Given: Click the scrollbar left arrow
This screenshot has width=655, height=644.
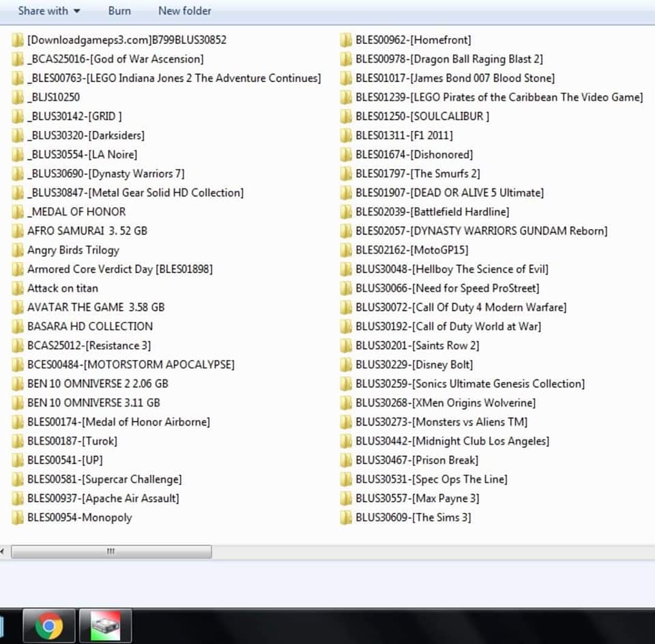Looking at the screenshot, I should (x=3, y=552).
